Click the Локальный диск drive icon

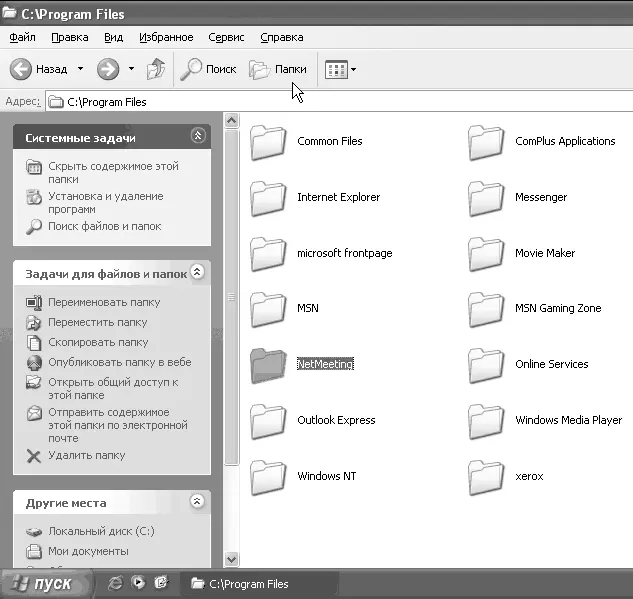(x=34, y=532)
